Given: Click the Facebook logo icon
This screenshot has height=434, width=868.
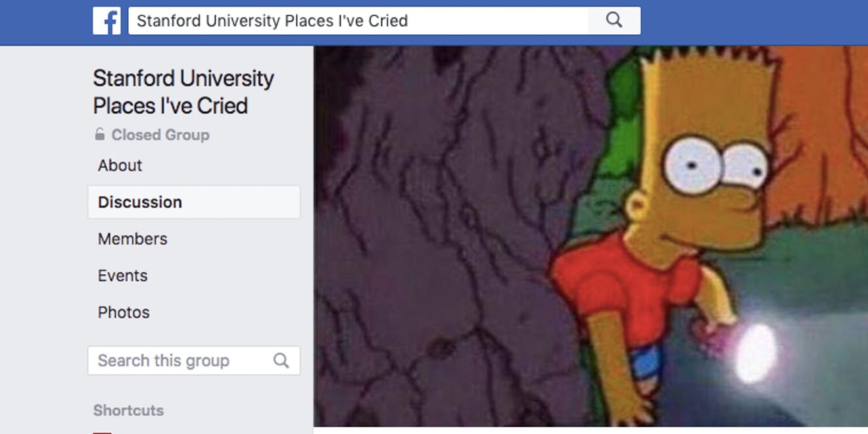Looking at the screenshot, I should pos(107,21).
